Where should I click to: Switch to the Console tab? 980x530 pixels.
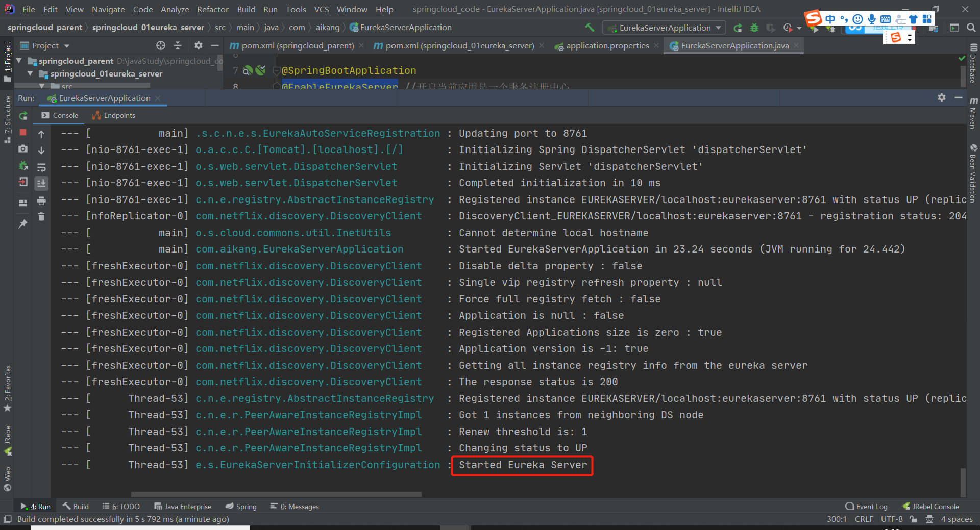coord(60,115)
